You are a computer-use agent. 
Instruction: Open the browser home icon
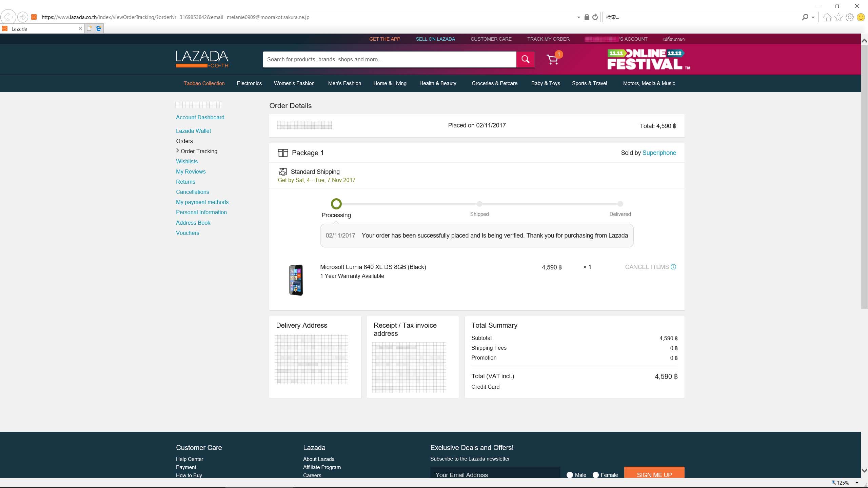pyautogui.click(x=827, y=17)
